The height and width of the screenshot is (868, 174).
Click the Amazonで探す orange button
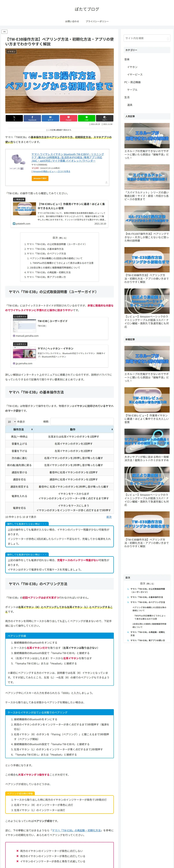pos(40,178)
